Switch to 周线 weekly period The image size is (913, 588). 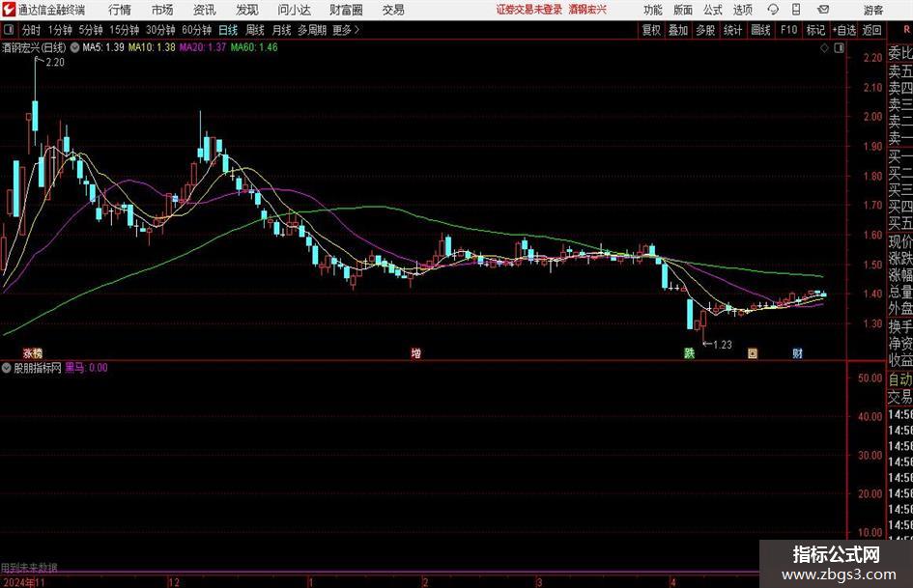tap(255, 30)
